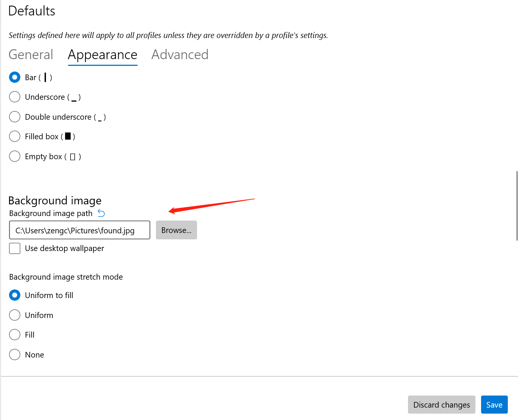Click Discard changes
This screenshot has width=518, height=420.
point(442,405)
